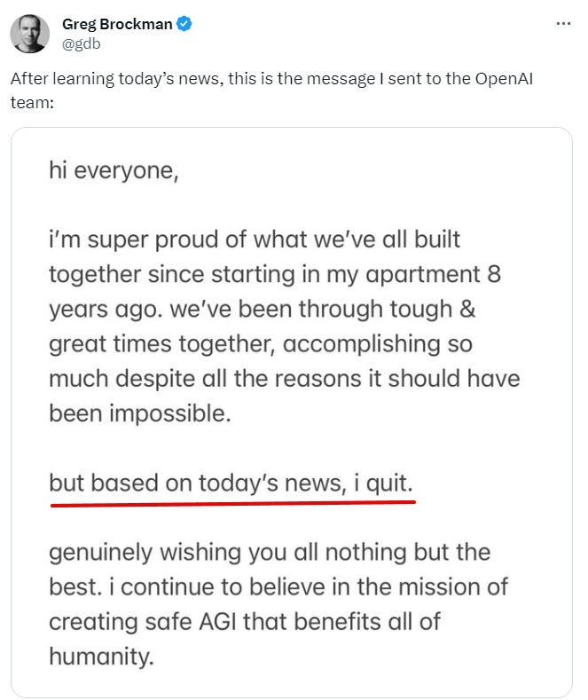Click the line 'genuinely wishing you all nothing but the'
The height and width of the screenshot is (700, 588).
(x=270, y=553)
